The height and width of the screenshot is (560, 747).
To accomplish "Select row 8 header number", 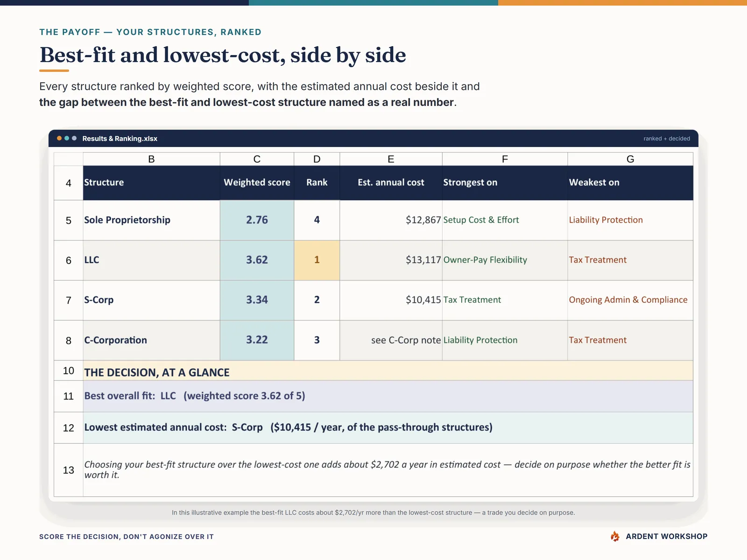I will tap(69, 340).
